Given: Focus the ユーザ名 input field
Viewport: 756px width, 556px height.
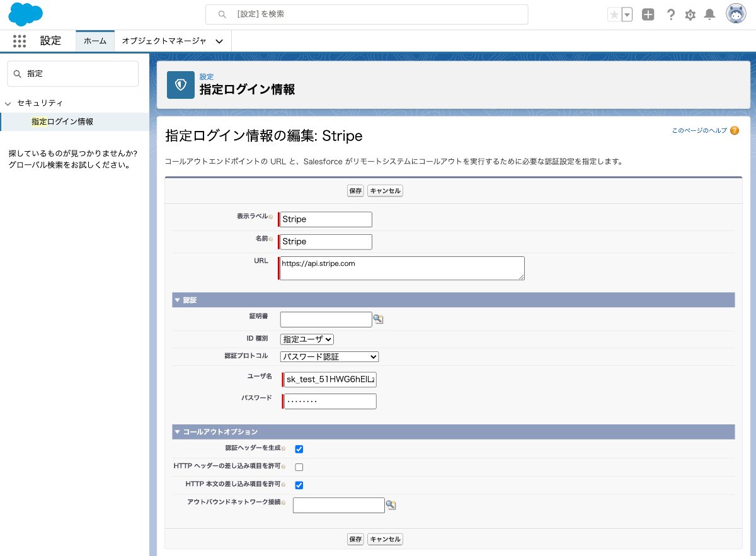Looking at the screenshot, I should tap(330, 380).
